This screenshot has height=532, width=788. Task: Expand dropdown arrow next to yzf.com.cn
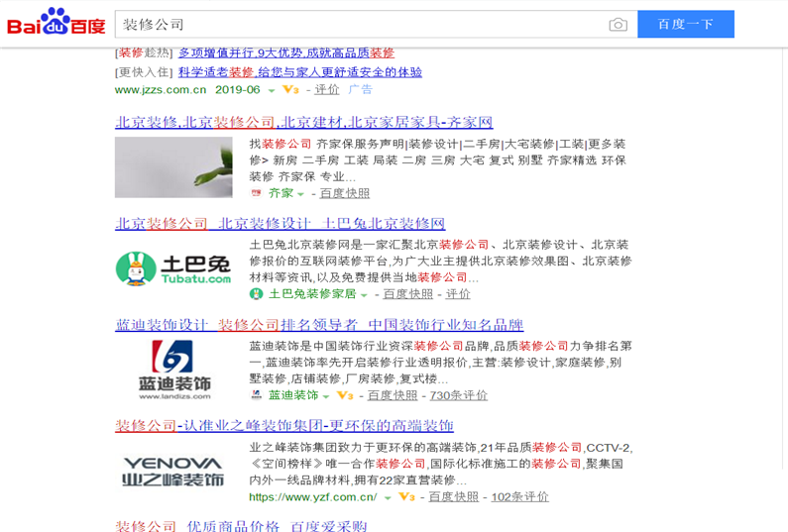[x=388, y=498]
